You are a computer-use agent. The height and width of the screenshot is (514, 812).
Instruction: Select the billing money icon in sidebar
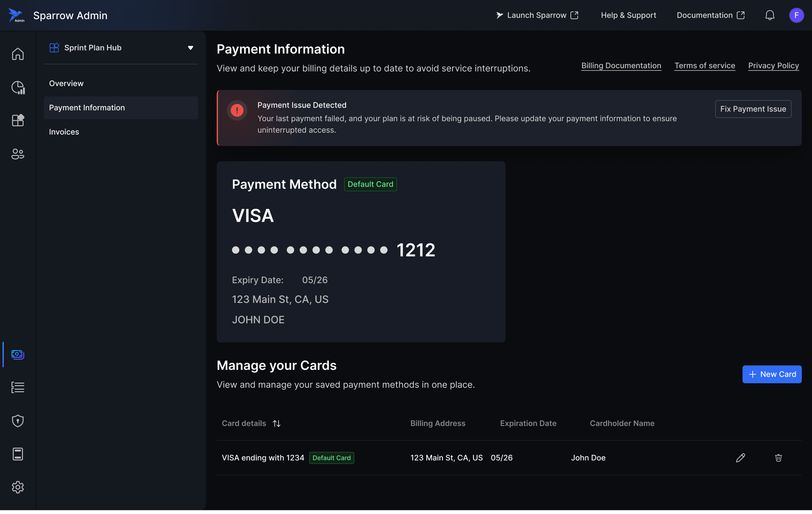(x=18, y=354)
